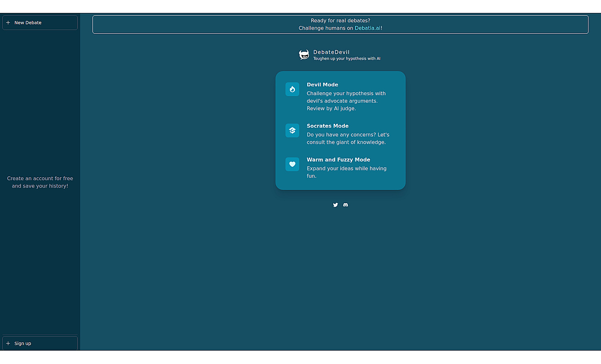601x364 pixels.
Task: Start a New Debate
Action: coord(40,23)
